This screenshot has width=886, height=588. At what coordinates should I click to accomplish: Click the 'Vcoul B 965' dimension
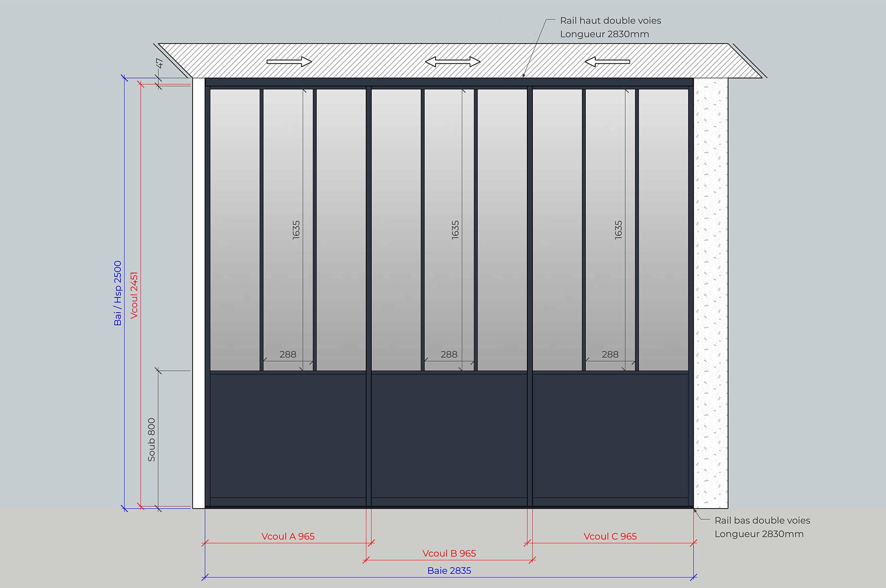(449, 553)
